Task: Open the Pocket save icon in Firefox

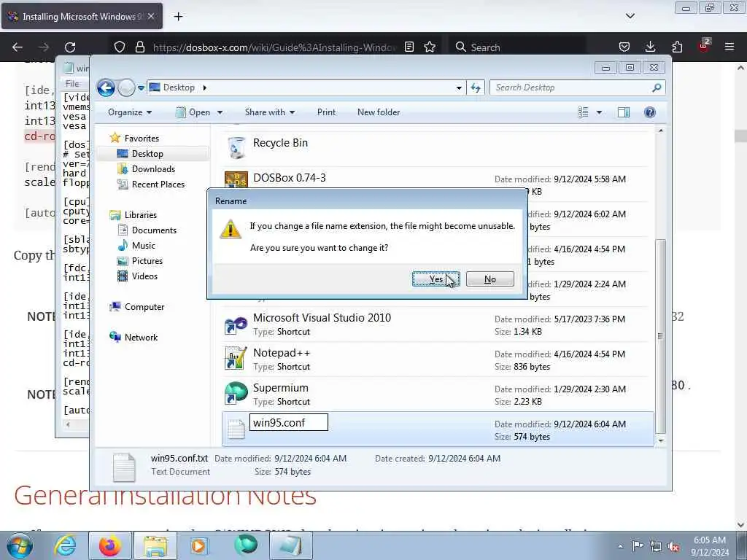Action: click(624, 47)
